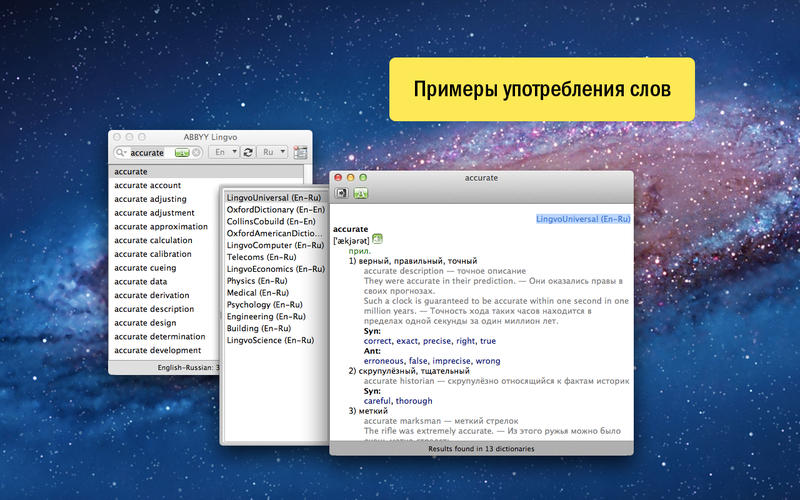Open the dictionaries panel icon in Lingvo toolbar

click(301, 152)
